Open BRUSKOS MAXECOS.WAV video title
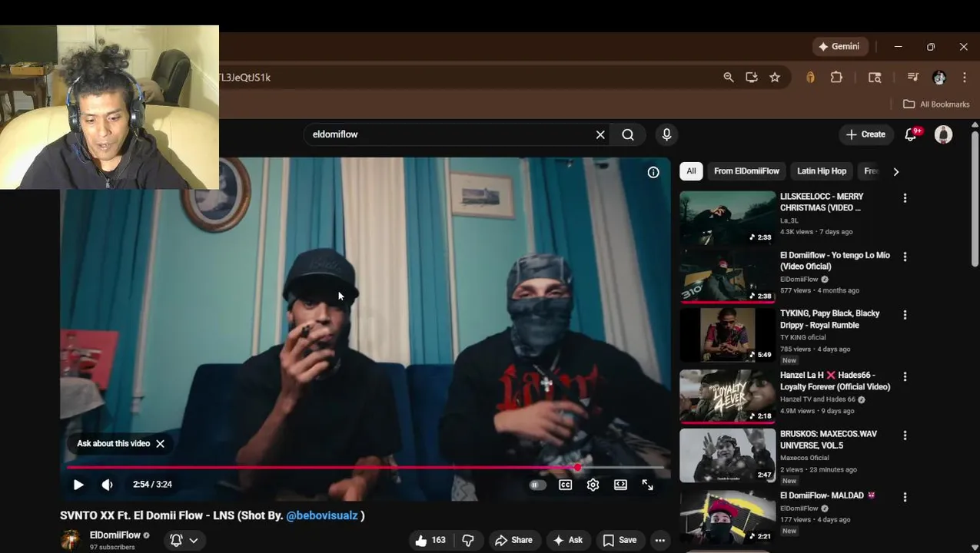 point(829,439)
